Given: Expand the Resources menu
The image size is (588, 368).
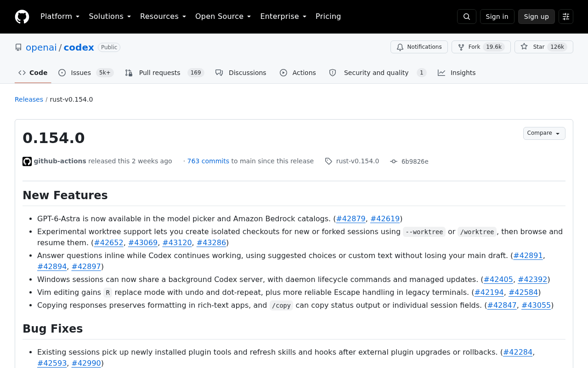Looking at the screenshot, I should coord(163,17).
